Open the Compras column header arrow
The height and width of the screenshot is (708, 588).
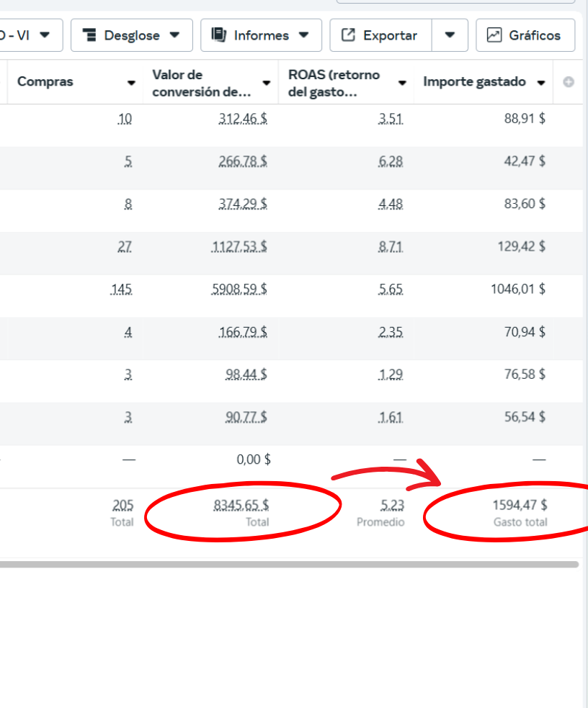click(131, 83)
